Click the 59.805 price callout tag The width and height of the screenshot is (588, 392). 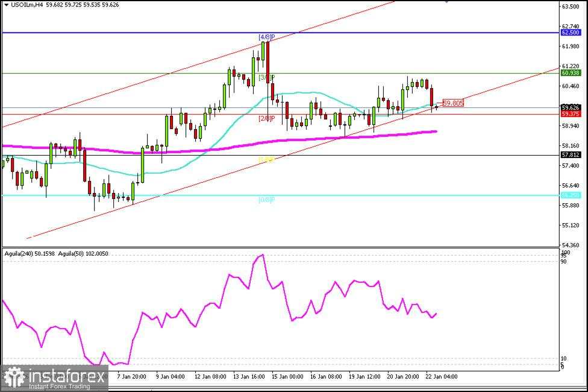pos(453,103)
